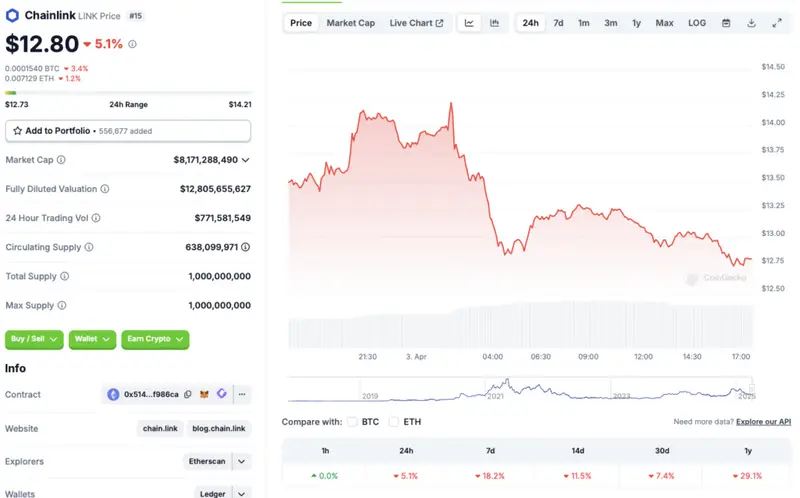Viewport: 800px width, 498px height.
Task: Switch to candlestick chart view icon
Action: 494,23
